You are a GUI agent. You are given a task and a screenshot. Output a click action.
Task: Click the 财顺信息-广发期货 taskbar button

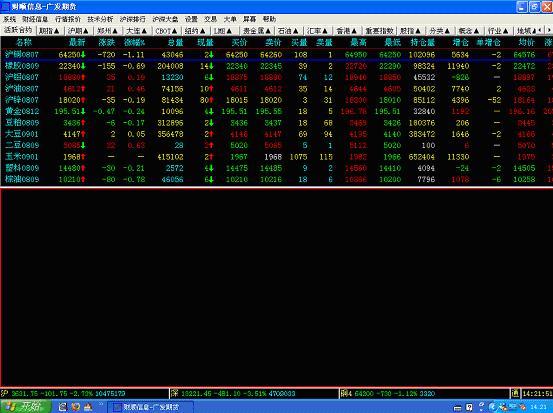150,407
